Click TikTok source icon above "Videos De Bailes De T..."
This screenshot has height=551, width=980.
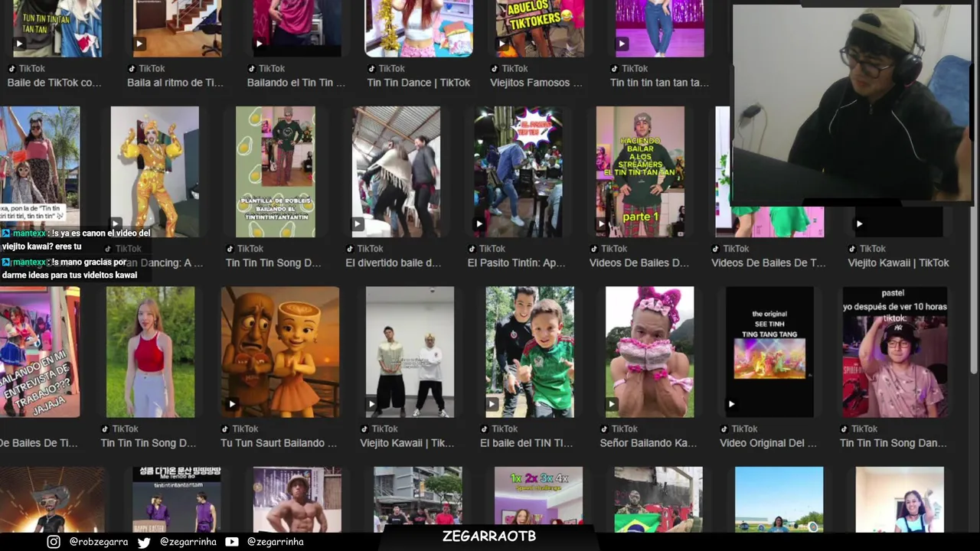pyautogui.click(x=716, y=249)
